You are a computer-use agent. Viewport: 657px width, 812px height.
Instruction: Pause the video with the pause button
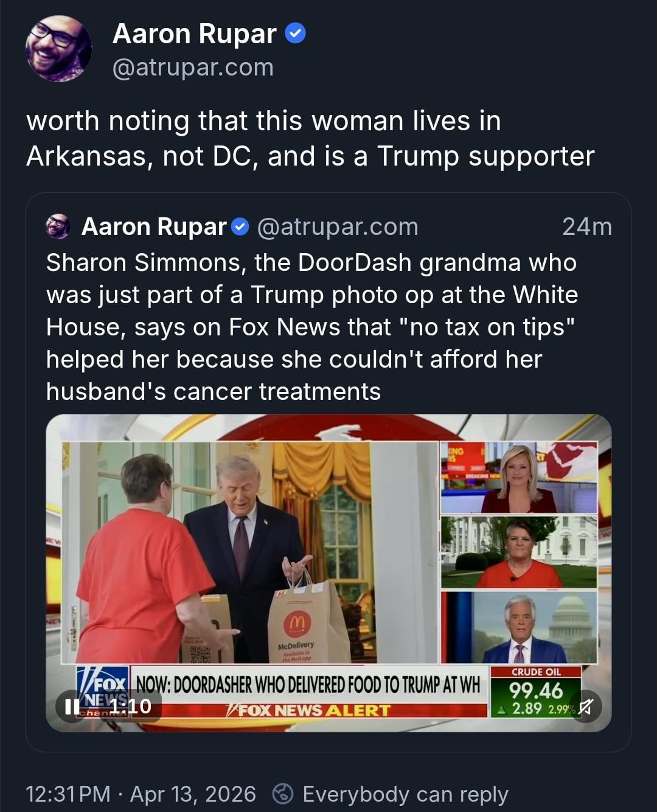72,706
